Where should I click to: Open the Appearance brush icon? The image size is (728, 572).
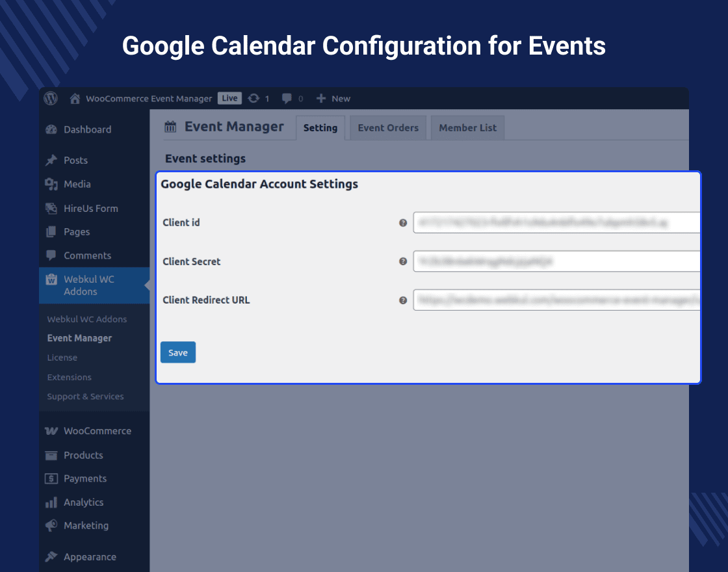[51, 557]
